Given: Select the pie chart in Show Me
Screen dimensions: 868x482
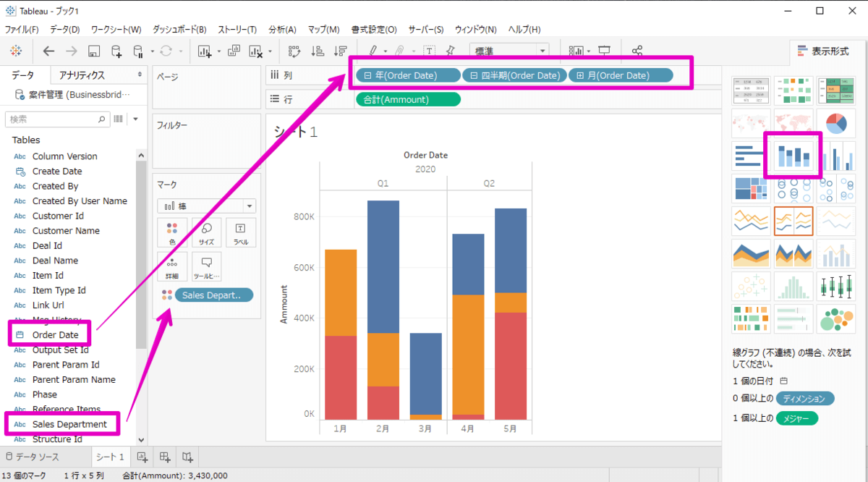Looking at the screenshot, I should (835, 123).
